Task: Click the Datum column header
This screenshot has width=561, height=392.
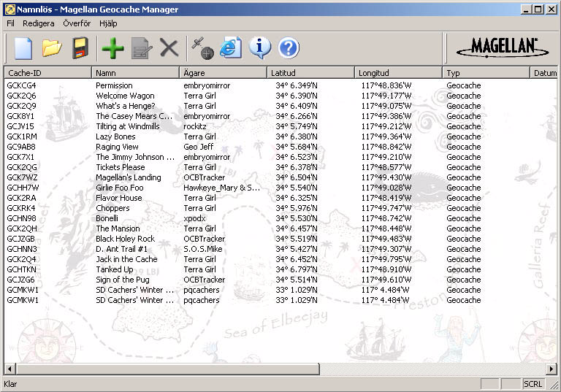Action: click(543, 72)
